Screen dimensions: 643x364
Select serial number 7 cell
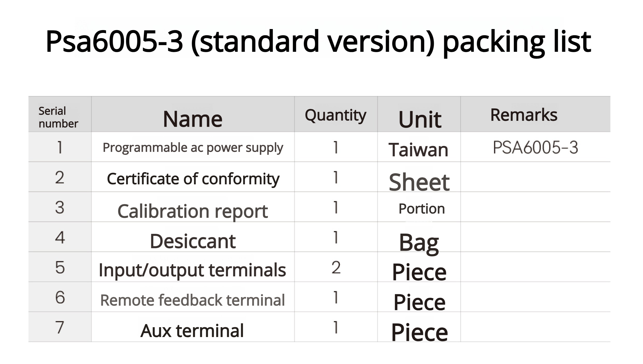[x=60, y=327]
